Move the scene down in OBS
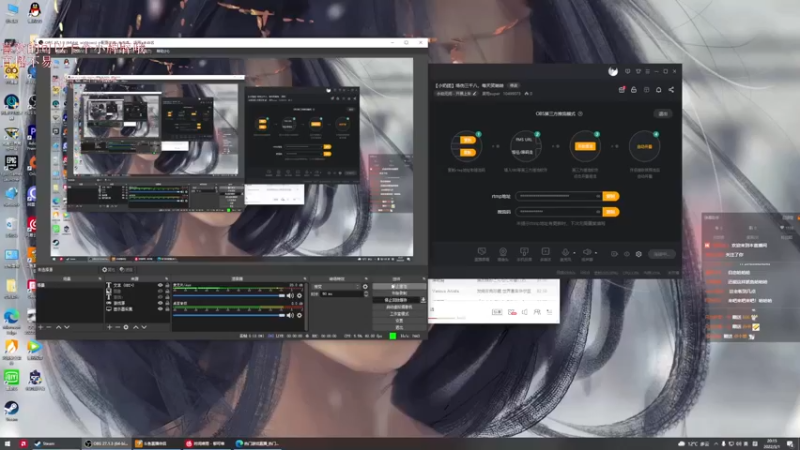The height and width of the screenshot is (450, 800). point(67,327)
